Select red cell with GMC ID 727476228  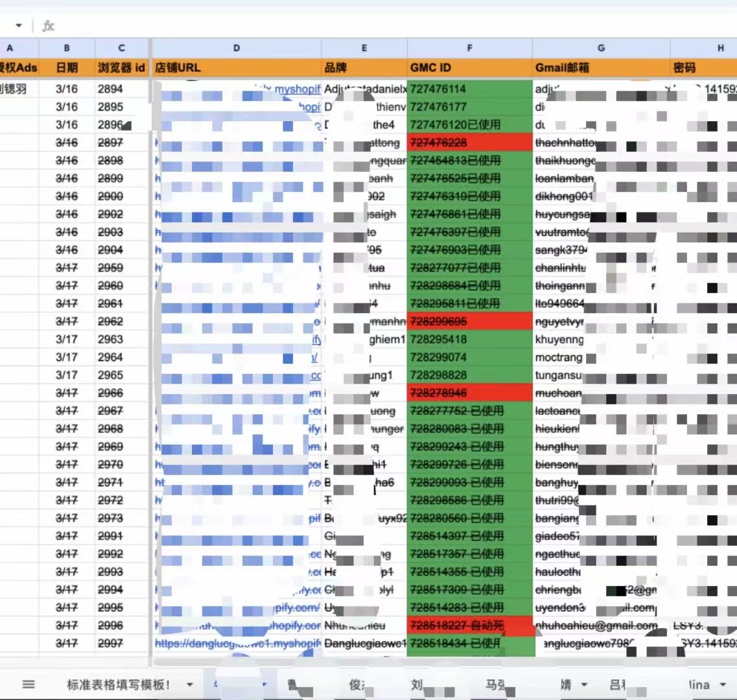(x=469, y=143)
